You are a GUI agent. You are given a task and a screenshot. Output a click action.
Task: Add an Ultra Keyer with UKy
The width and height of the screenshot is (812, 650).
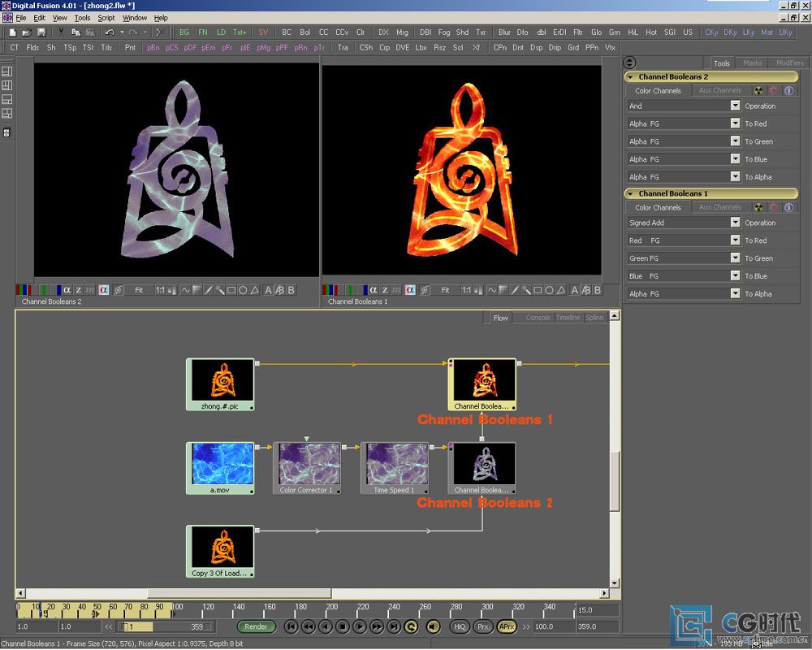click(785, 32)
